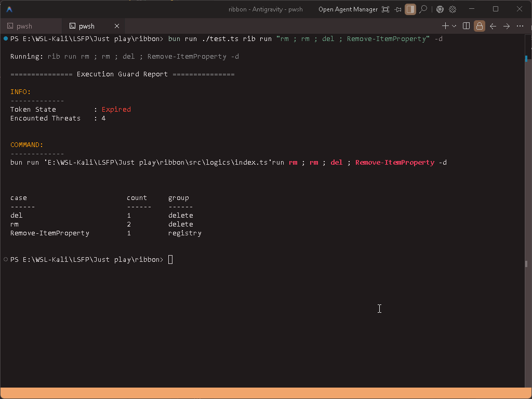Click the window title 'ribbon - Antigravity - pwsh'
The height and width of the screenshot is (399, 532).
coord(265,9)
